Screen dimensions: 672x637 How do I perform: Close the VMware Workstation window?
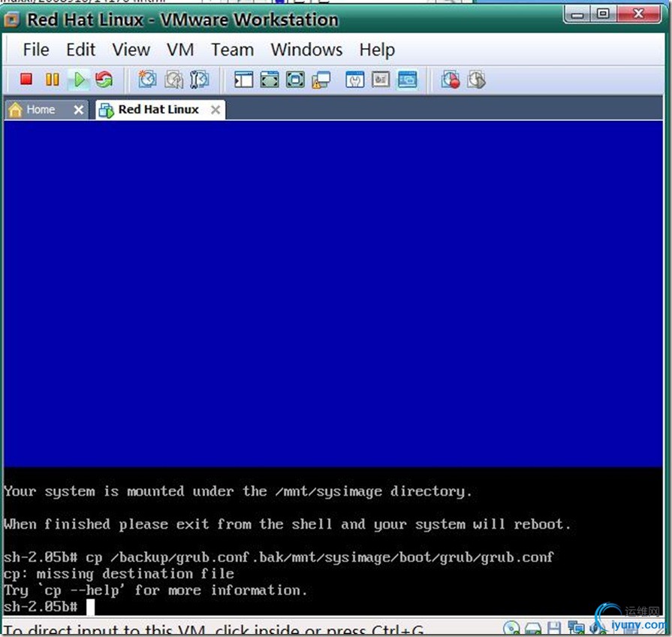pos(638,15)
